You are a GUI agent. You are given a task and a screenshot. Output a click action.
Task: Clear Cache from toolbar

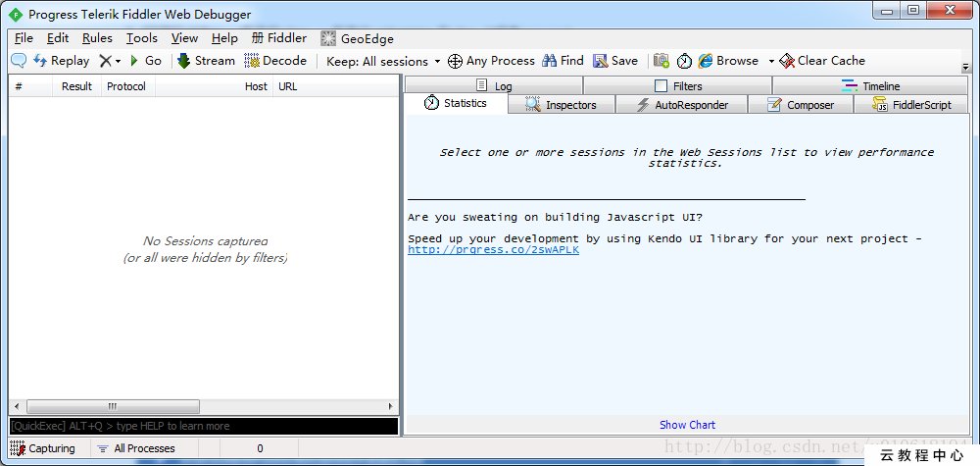coord(822,61)
